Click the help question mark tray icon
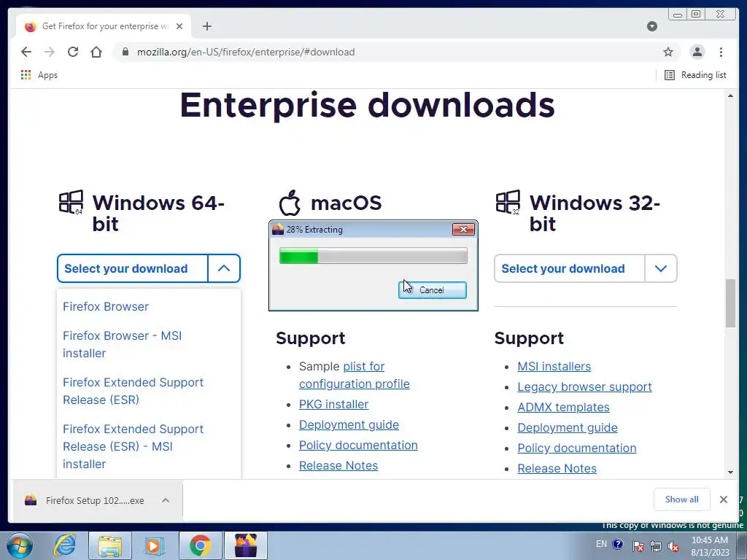Viewport: 747px width, 560px height. click(x=618, y=544)
